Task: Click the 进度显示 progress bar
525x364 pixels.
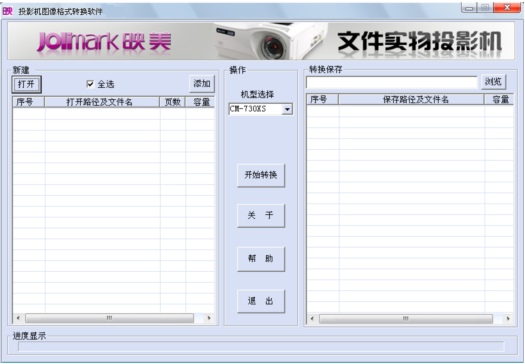Action: click(261, 346)
